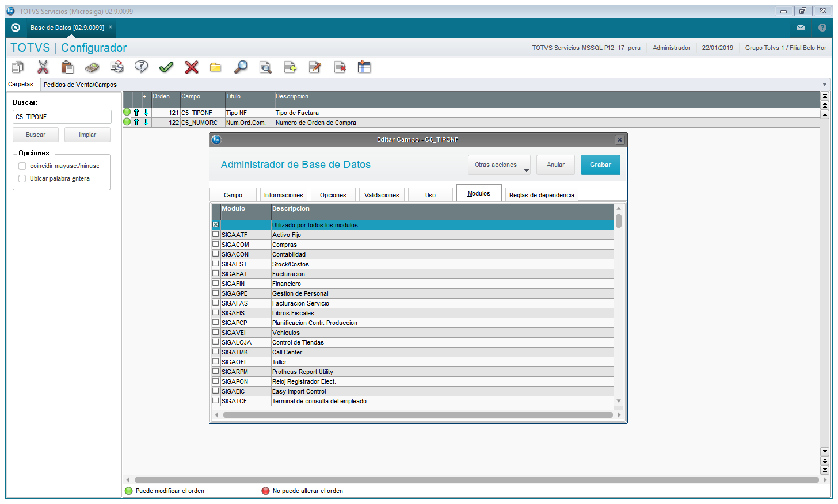Image resolution: width=838 pixels, height=504 pixels.
Task: Open the 'Otras acciones' dropdown
Action: [x=499, y=165]
